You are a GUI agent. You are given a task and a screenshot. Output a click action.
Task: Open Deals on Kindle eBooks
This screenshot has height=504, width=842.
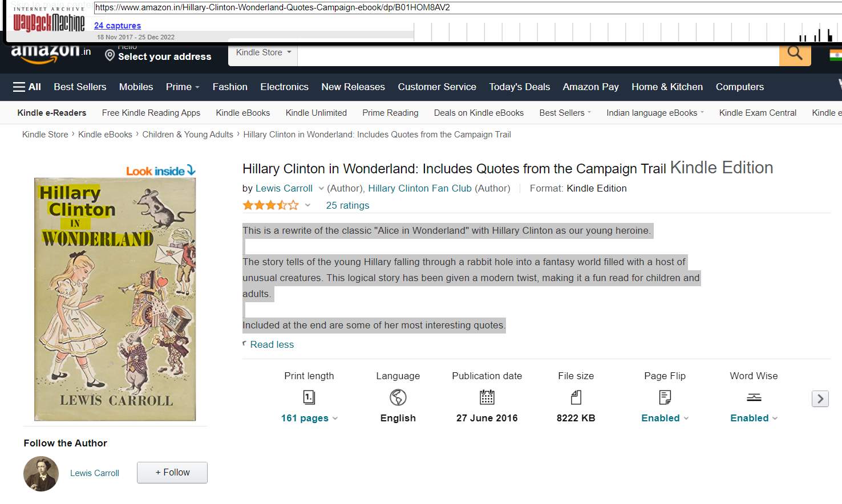(479, 113)
